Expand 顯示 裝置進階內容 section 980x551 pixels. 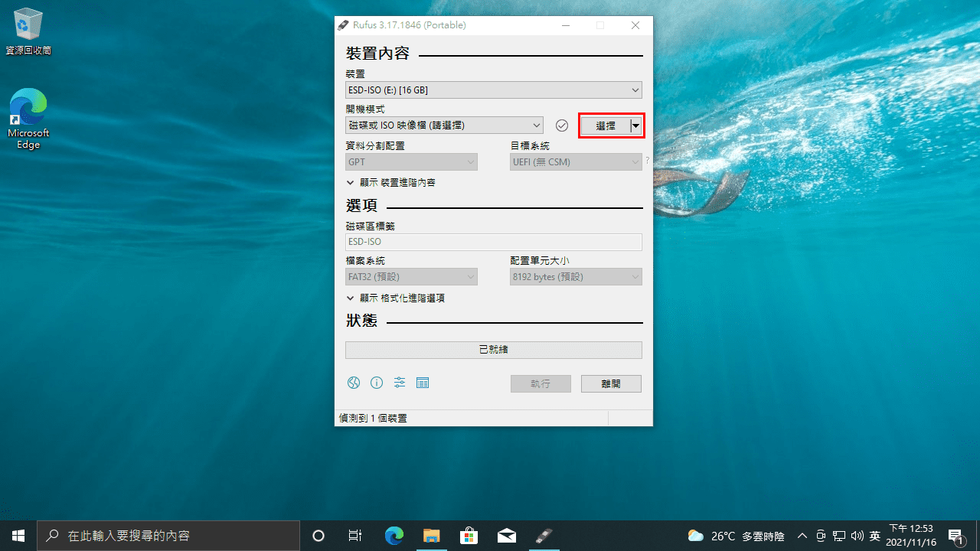pos(391,182)
